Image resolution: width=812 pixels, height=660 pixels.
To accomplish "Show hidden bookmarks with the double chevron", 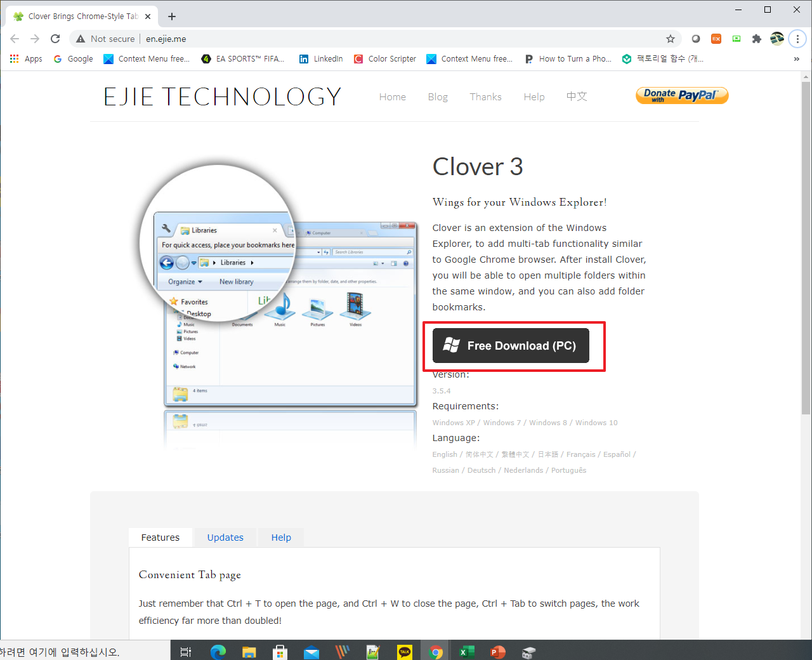I will click(797, 59).
